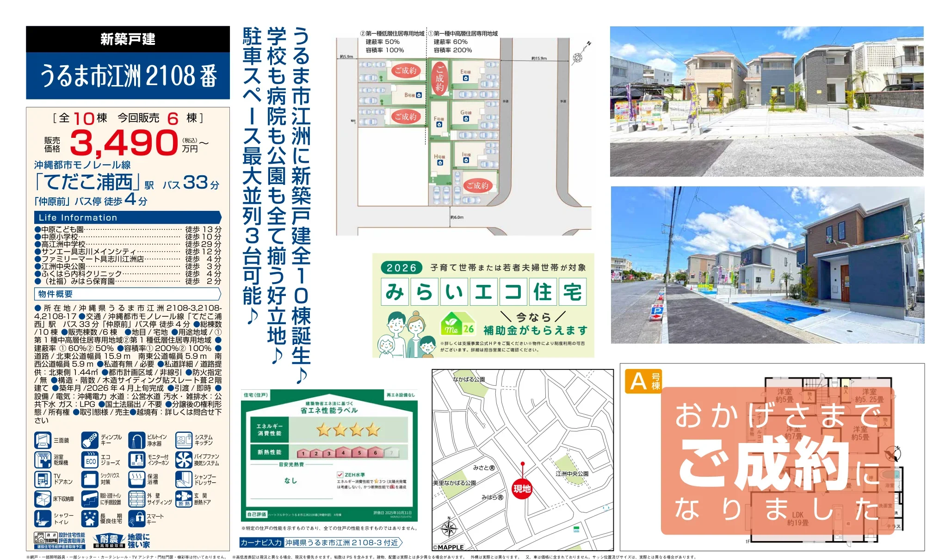951x560 pixels.
Task: Click the house icon on lot H号棟
Action: click(x=440, y=163)
